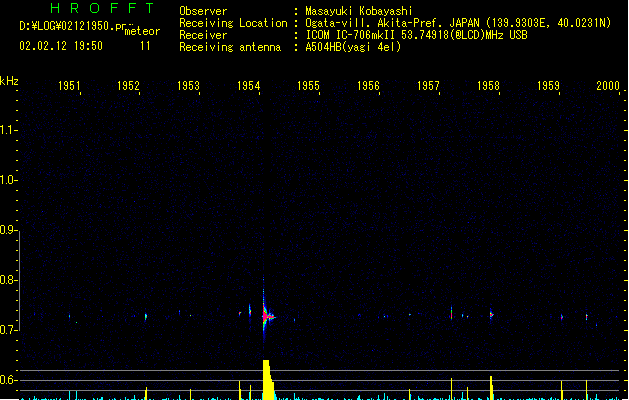The width and height of the screenshot is (629, 400).
Task: Click the 0.7 kHz frequency tick label
Action: tap(8, 330)
